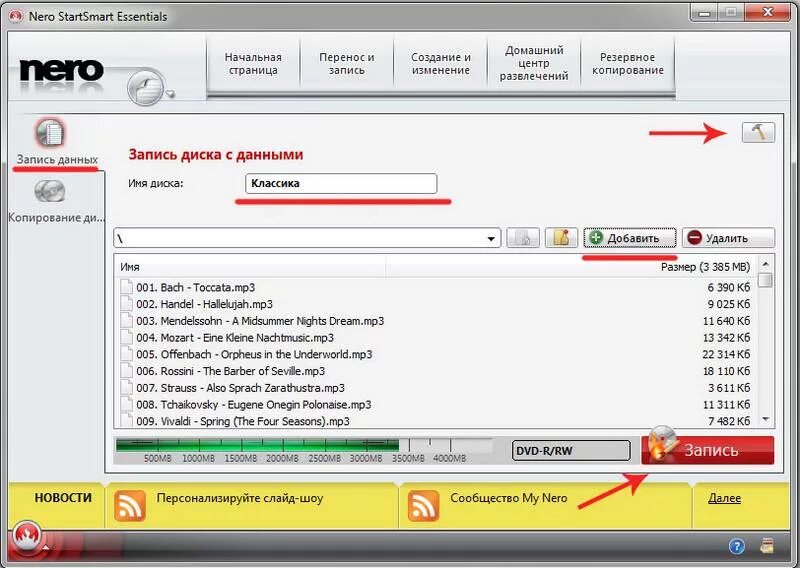
Task: Open the hammer options tool button
Action: click(758, 132)
